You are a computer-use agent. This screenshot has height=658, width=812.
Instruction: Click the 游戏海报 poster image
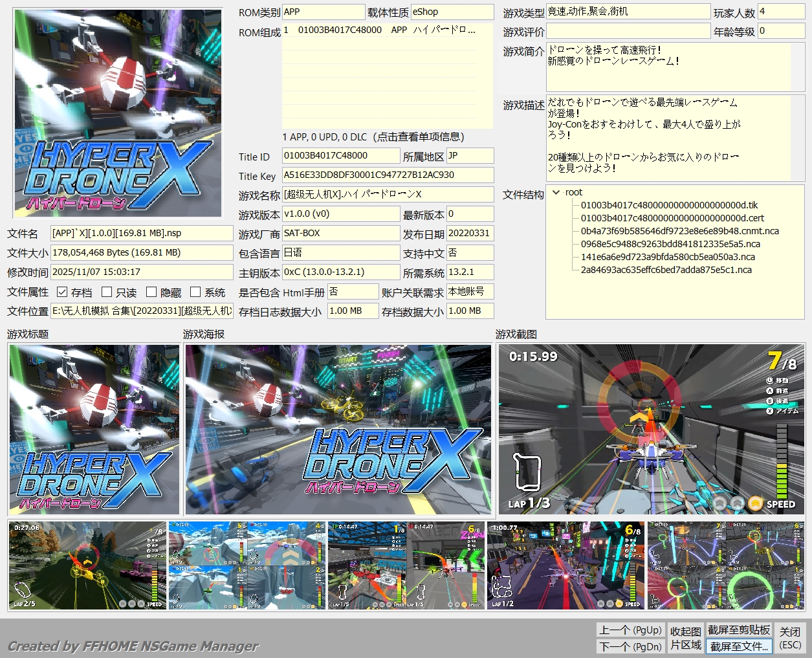337,429
